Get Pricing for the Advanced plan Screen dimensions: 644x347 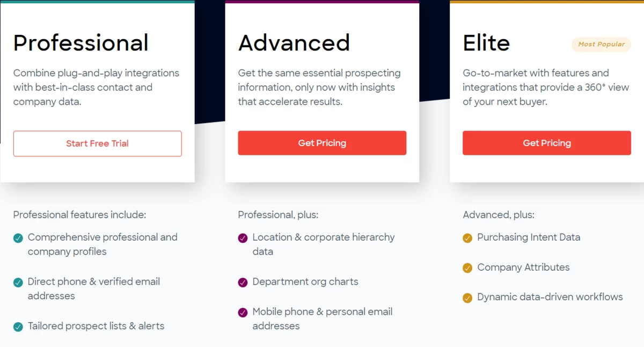pyautogui.click(x=322, y=143)
